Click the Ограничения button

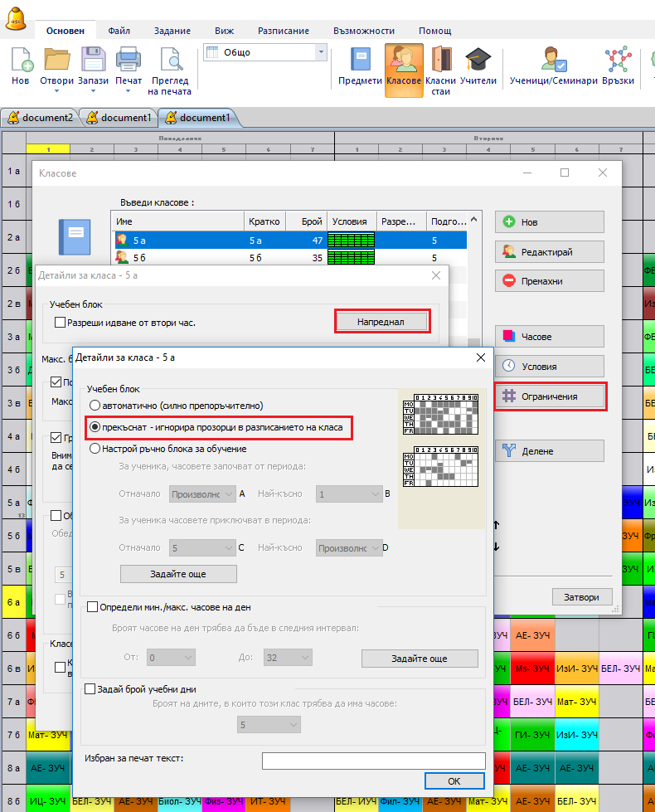[549, 396]
